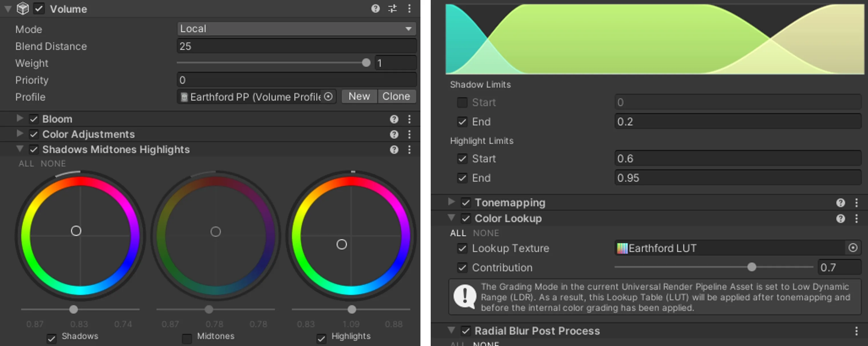Open Volume preset settings icon
Screen dimensions: 868x346
(392, 8)
